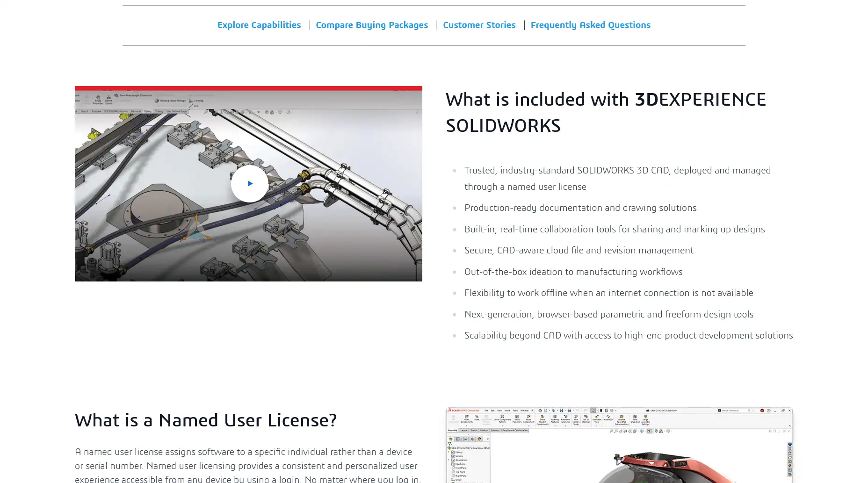Click the bullet about built-in real-time collaboration tools

(615, 229)
